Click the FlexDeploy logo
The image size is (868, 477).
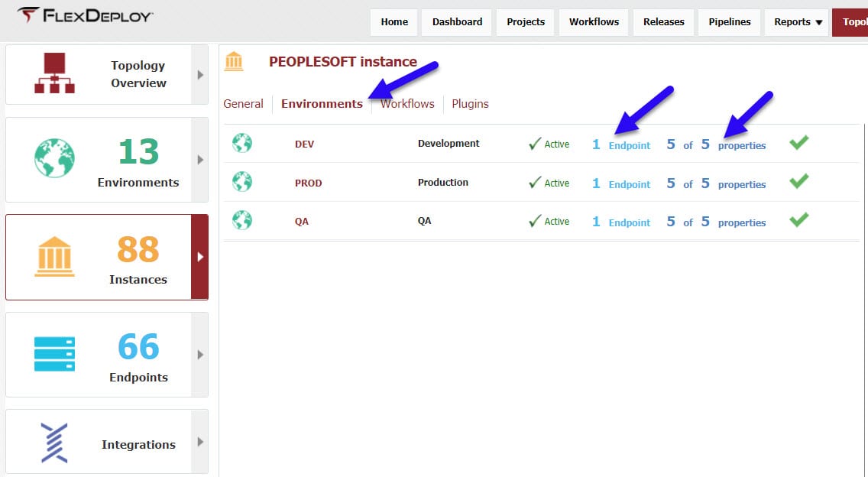point(85,15)
